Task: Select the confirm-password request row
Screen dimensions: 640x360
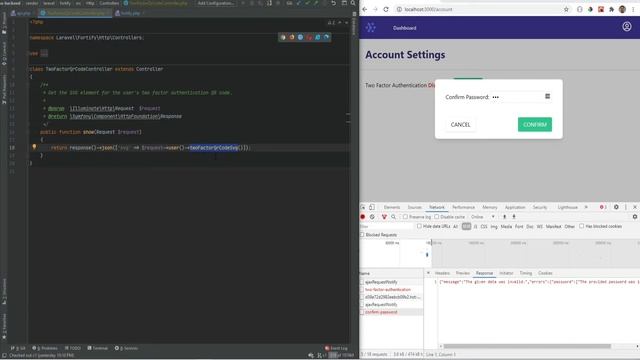Action: pyautogui.click(x=392, y=312)
